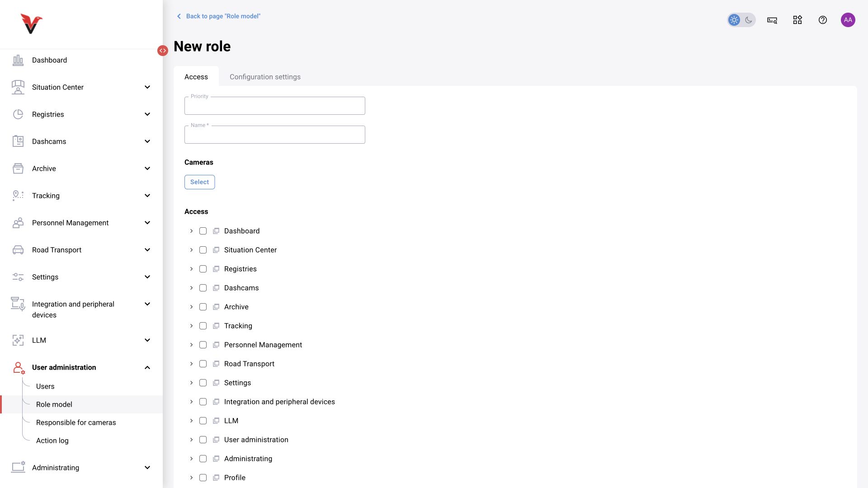Screen dimensions: 868x488
Task: Click the Administrating laptop icon
Action: coord(18,467)
